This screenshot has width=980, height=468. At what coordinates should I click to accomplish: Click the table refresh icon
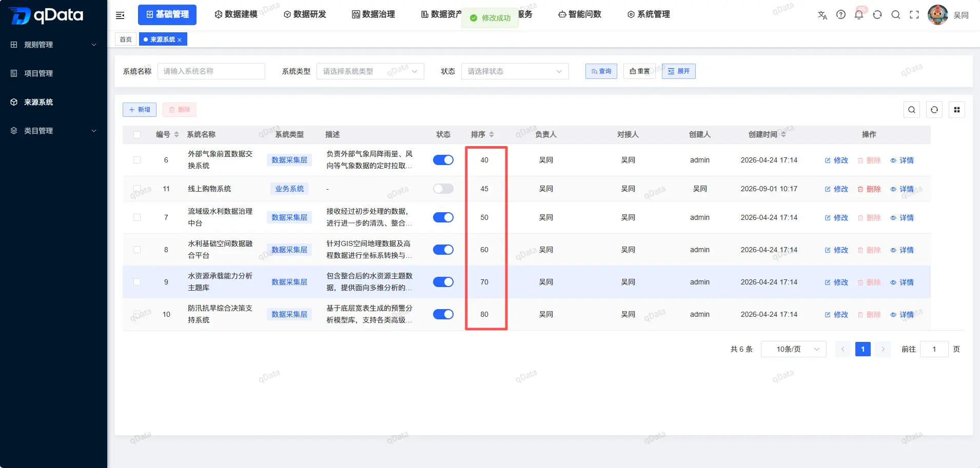coord(934,110)
